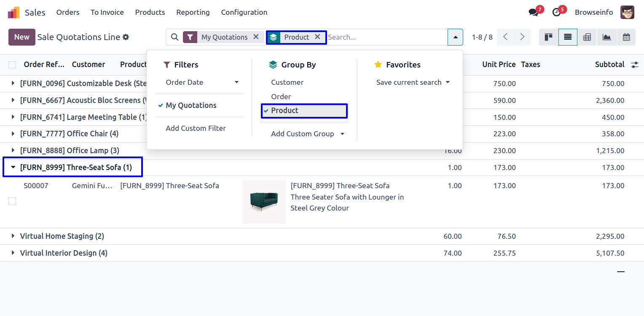Image resolution: width=644 pixels, height=316 pixels.
Task: Click the Three-Seat Sofa product thumbnail
Action: (264, 202)
